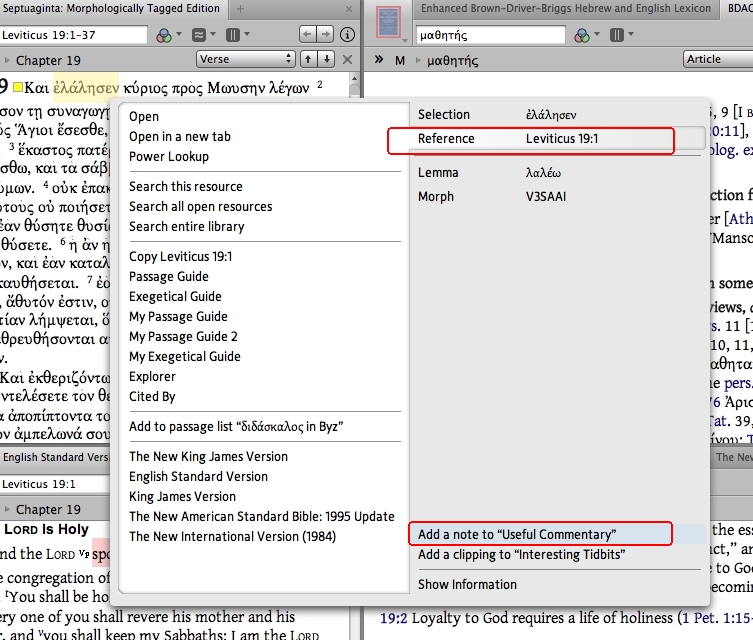
Task: Go back with left arrow in Septuaginta panel
Action: (x=307, y=34)
